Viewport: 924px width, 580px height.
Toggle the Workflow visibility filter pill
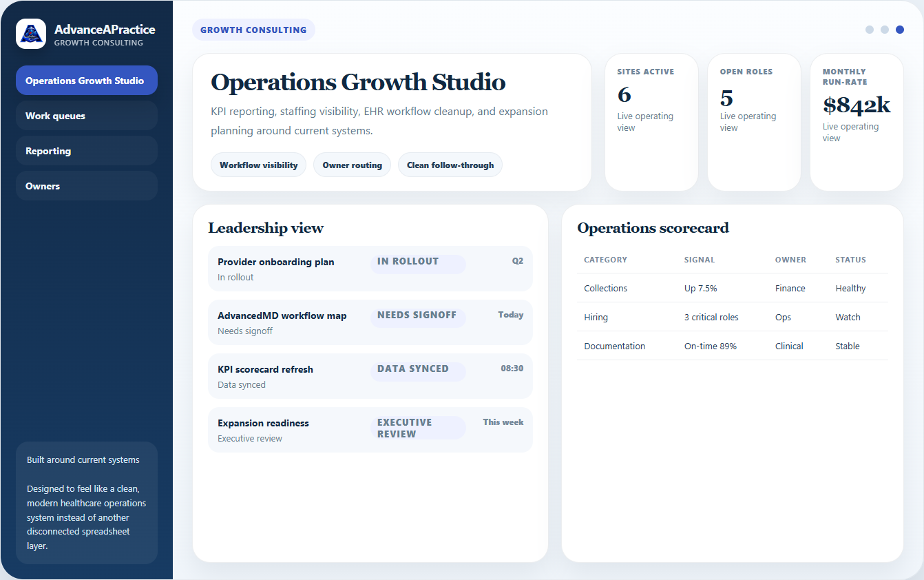pyautogui.click(x=258, y=165)
